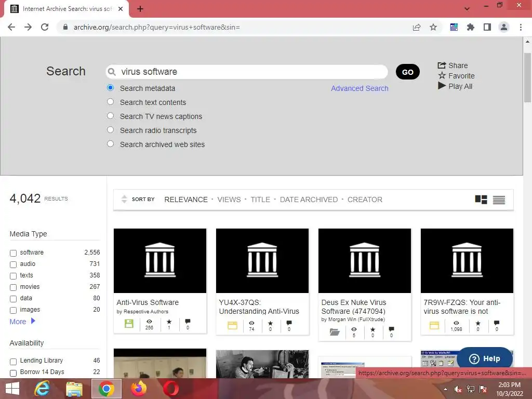View site security lock info
The width and height of the screenshot is (532, 399).
(x=65, y=27)
